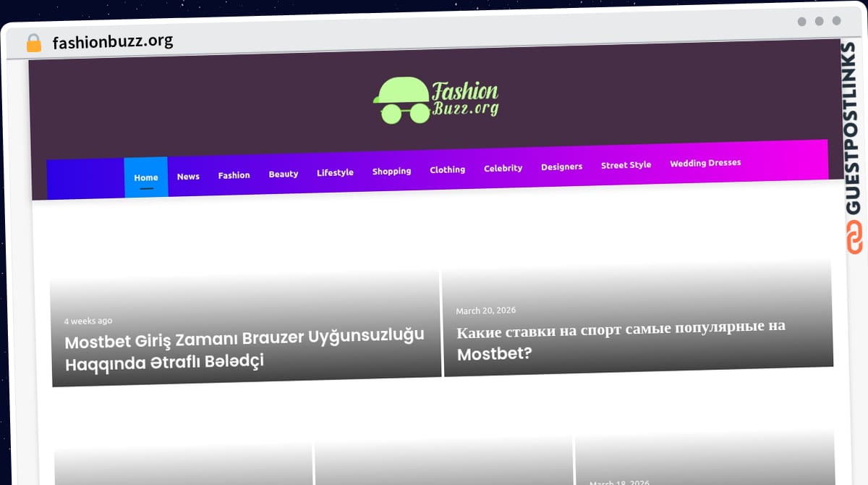Screen dimensions: 868x485
Task: Open the Какие ставки на спорт article headline
Action: click(621, 339)
